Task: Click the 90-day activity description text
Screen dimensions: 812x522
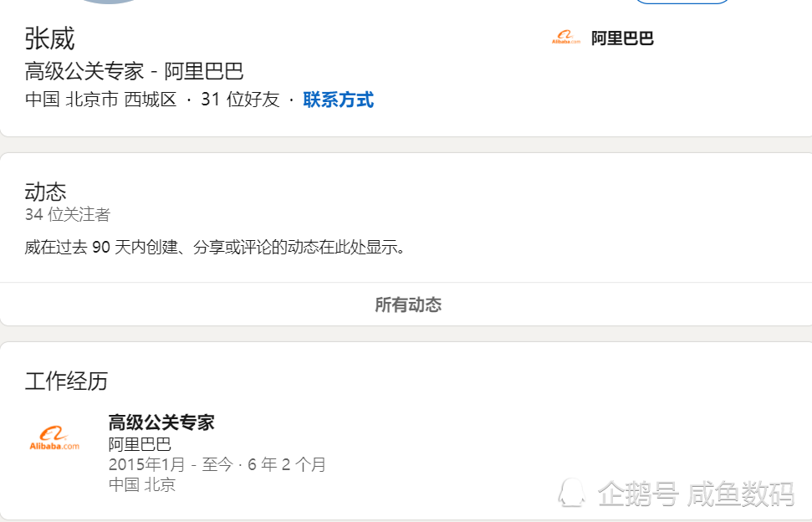Action: [x=215, y=248]
